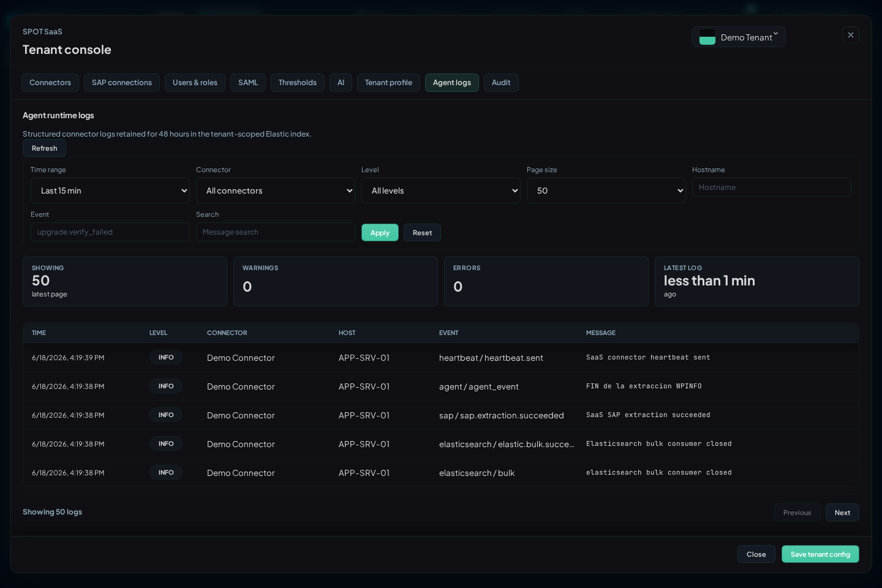This screenshot has width=882, height=588.
Task: Go to the Users & roles tab
Action: [x=195, y=83]
